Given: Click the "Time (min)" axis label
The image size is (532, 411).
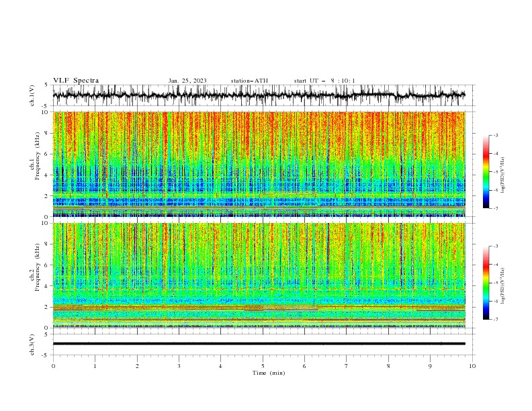Looking at the screenshot, I should point(269,373).
